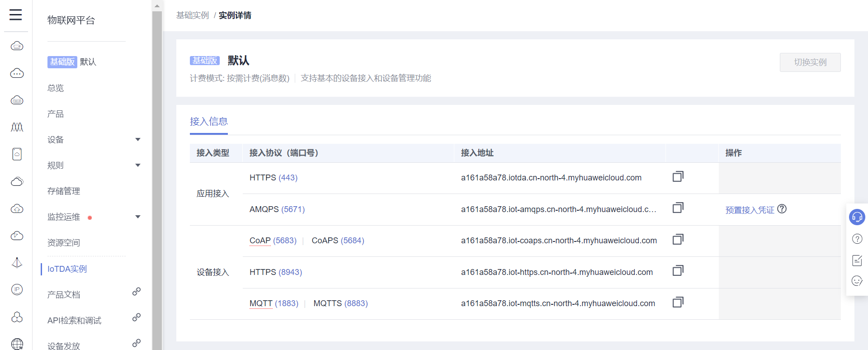
Task: Go to 基础实例 breadcrumb
Action: click(x=193, y=15)
